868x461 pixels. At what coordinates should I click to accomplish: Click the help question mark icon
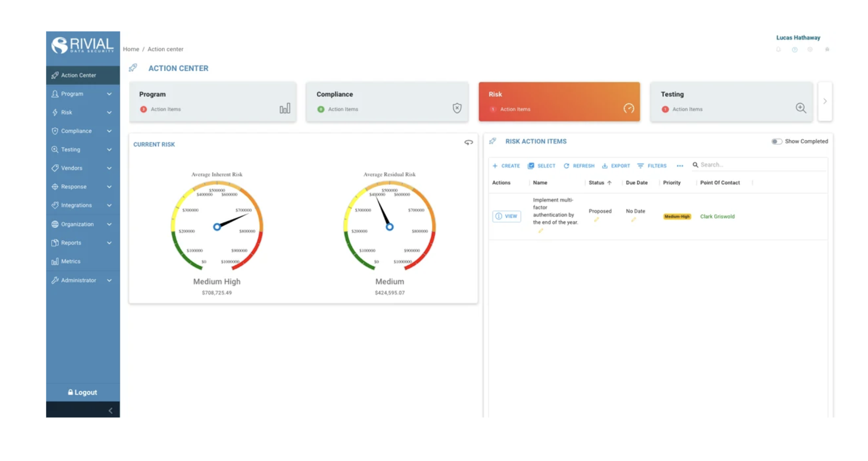click(x=794, y=49)
